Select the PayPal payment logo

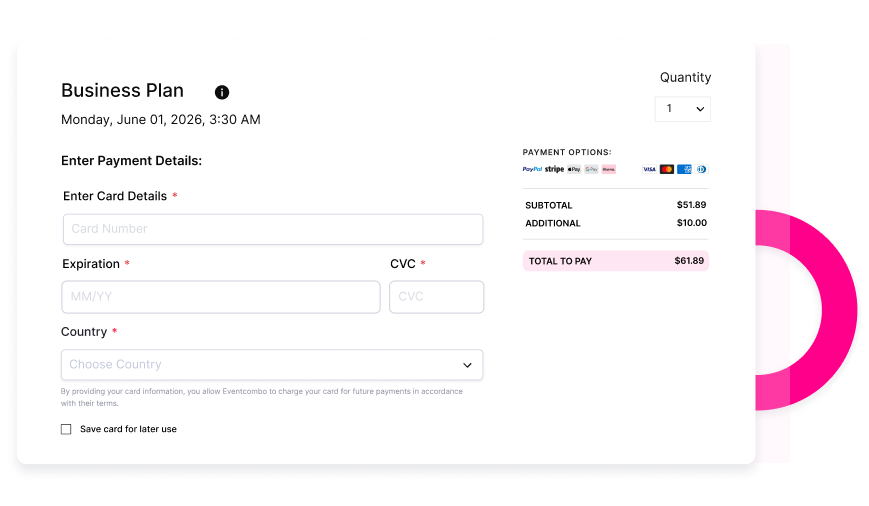pos(532,170)
